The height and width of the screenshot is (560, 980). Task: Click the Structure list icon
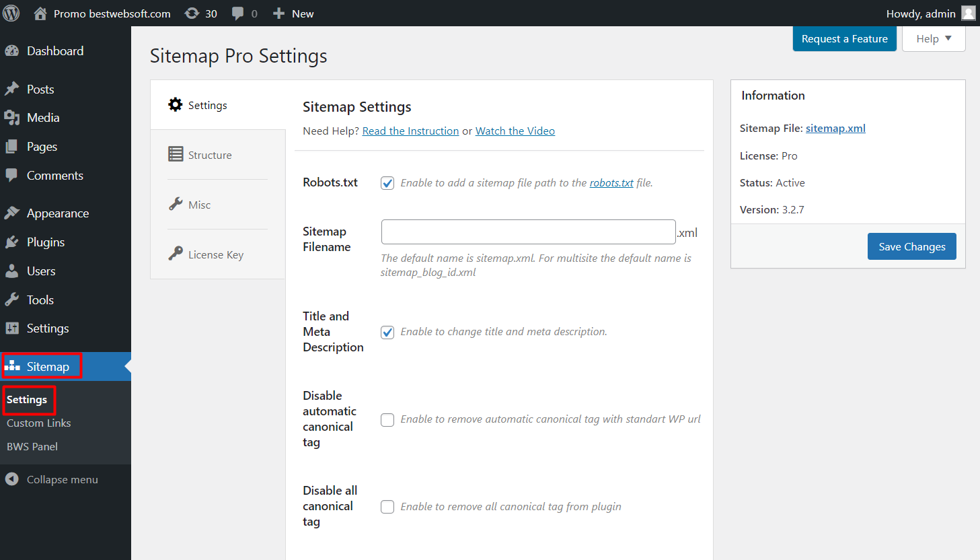pos(176,154)
